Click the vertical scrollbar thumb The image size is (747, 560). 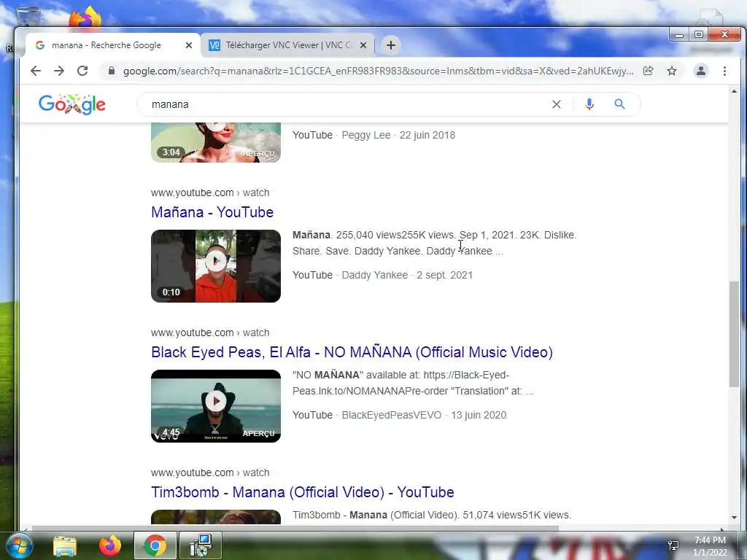pyautogui.click(x=734, y=334)
